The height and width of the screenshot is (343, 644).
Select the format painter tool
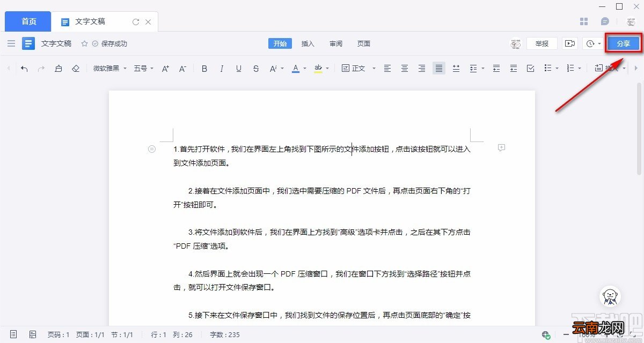coord(58,69)
